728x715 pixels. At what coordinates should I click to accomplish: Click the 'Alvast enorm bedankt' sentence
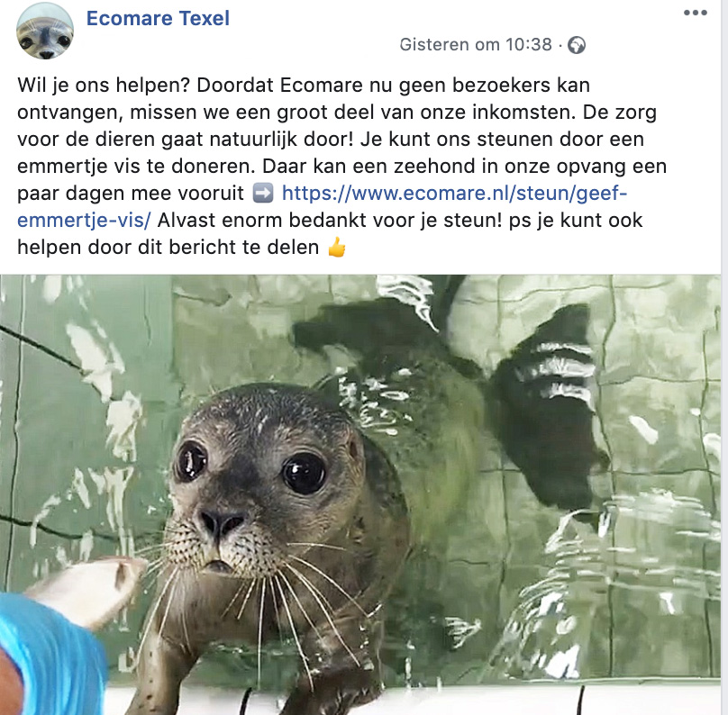pos(330,220)
